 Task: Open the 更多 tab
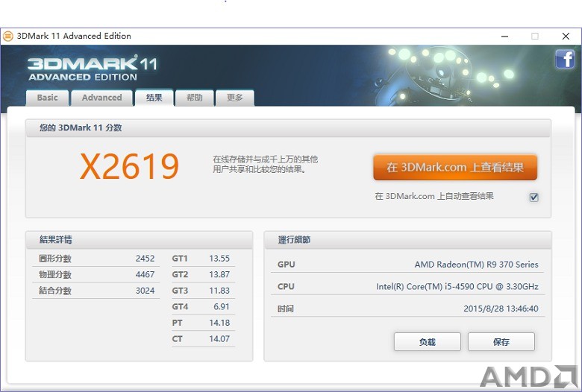click(234, 98)
